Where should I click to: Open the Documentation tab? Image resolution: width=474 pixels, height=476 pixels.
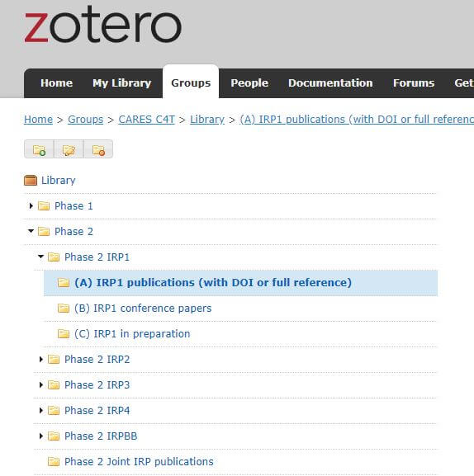(x=330, y=83)
